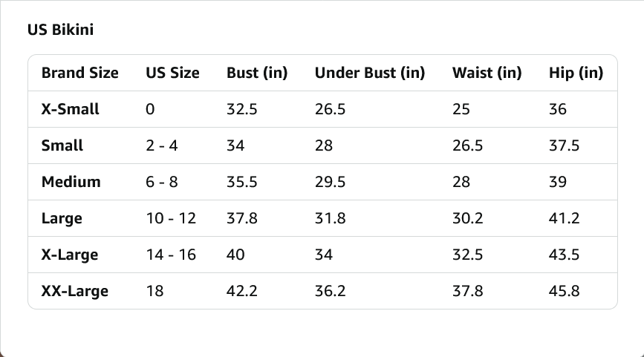Select the 14 - 16 US size cell
Viewport: 644px width, 357px height.
point(171,255)
